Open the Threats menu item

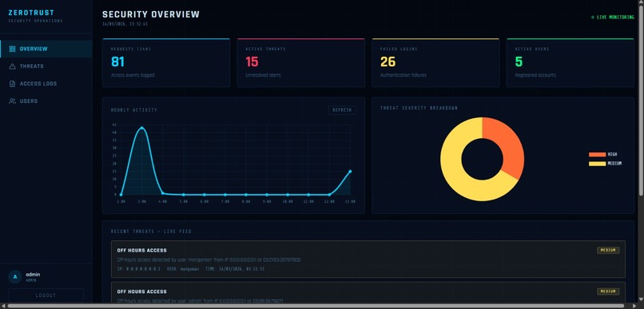[x=46, y=66]
